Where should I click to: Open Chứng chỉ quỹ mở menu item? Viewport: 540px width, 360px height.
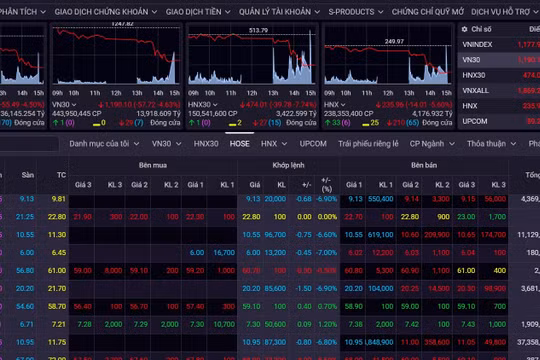coord(427,12)
